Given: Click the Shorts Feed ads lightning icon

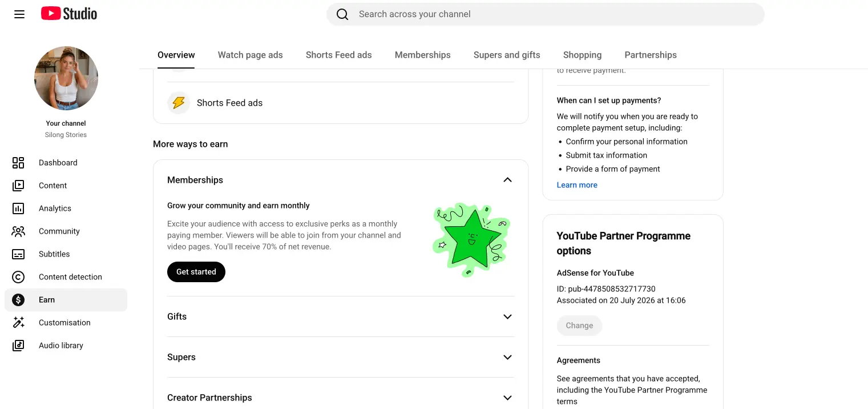Looking at the screenshot, I should [179, 103].
